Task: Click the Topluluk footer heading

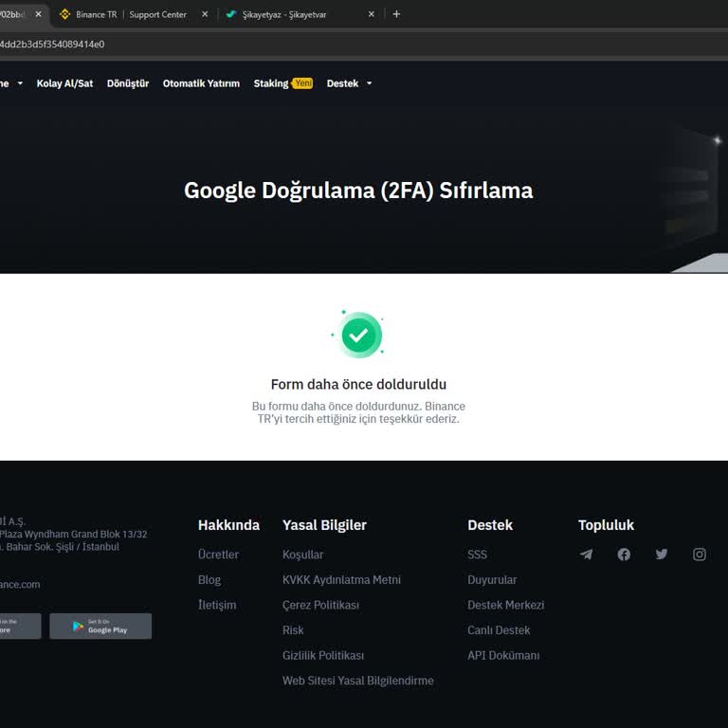Action: 606,525
